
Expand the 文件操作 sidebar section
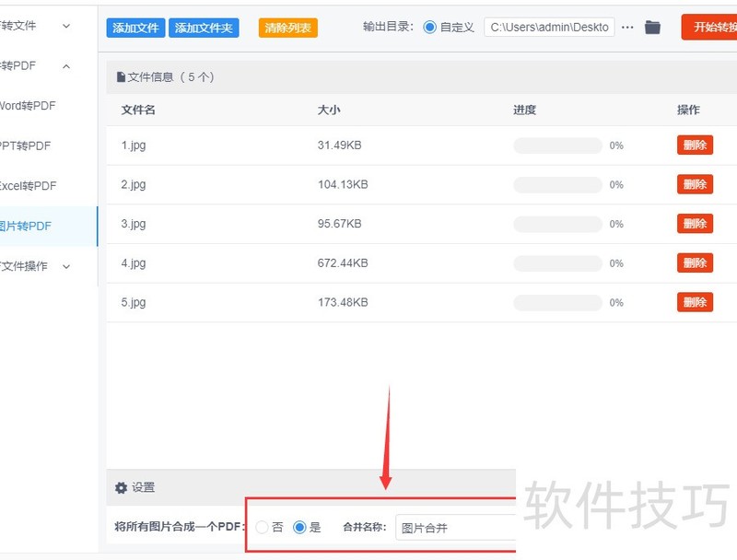[x=66, y=266]
